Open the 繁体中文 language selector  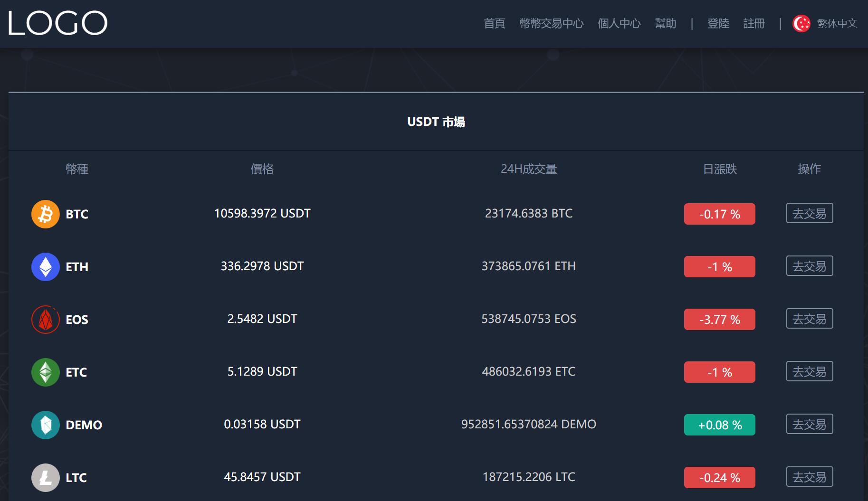click(837, 23)
